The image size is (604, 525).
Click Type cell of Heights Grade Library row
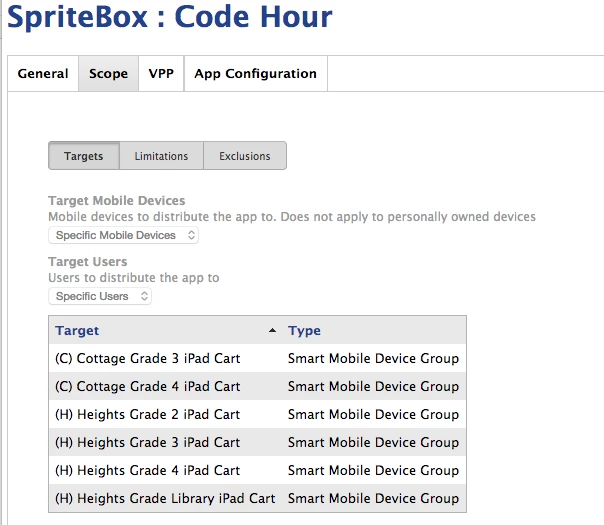coord(373,498)
